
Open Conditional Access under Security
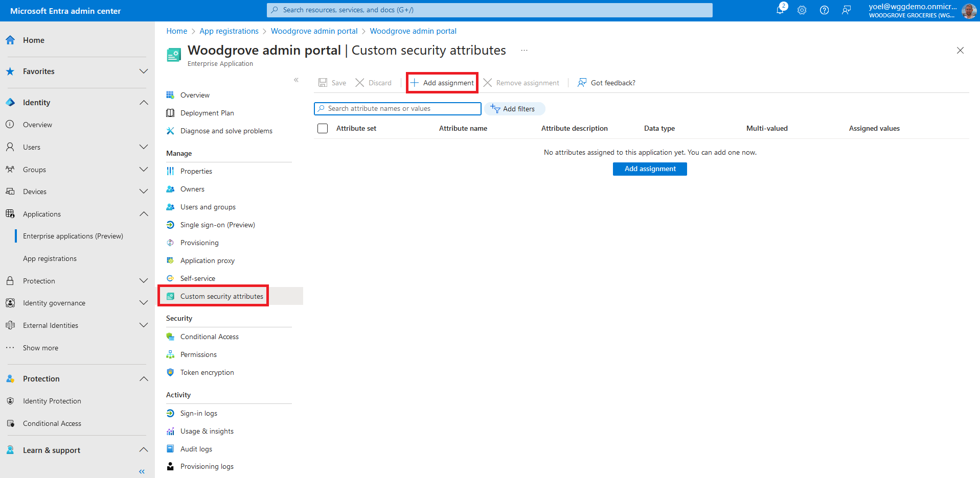point(209,337)
